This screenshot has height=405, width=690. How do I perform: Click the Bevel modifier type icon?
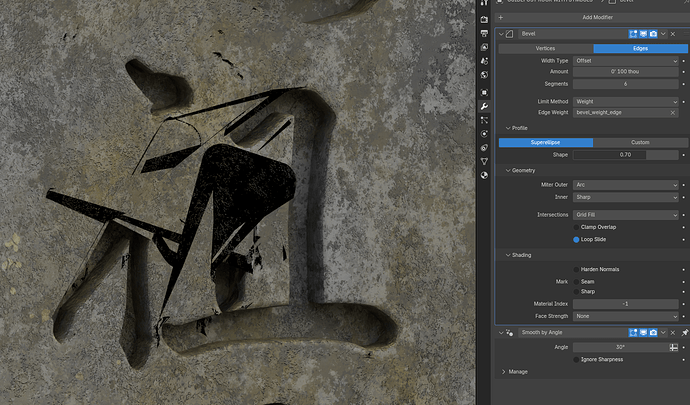pyautogui.click(x=510, y=34)
